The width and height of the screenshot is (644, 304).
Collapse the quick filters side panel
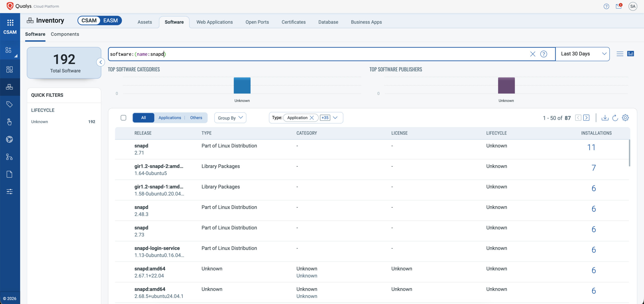(101, 62)
